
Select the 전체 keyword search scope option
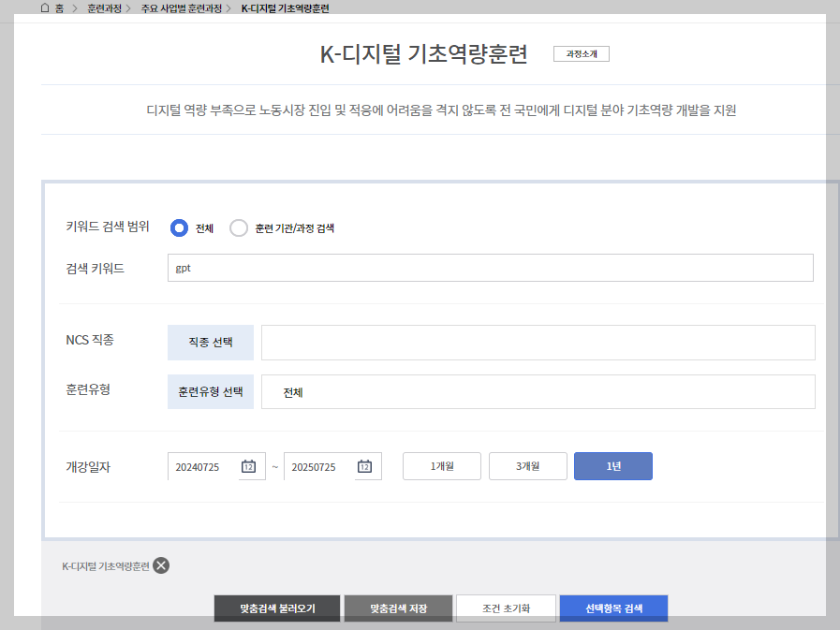pyautogui.click(x=178, y=227)
